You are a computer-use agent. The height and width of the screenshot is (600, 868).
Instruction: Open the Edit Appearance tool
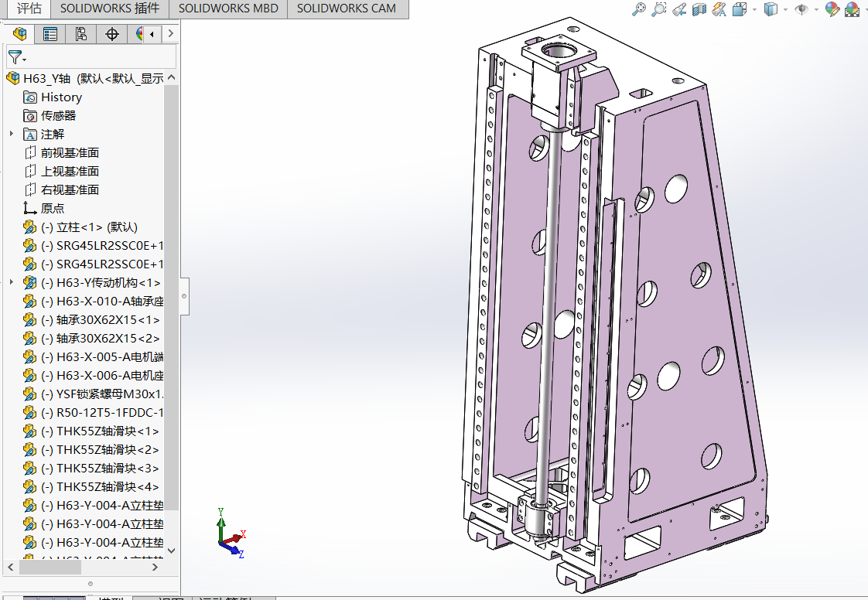(x=832, y=9)
